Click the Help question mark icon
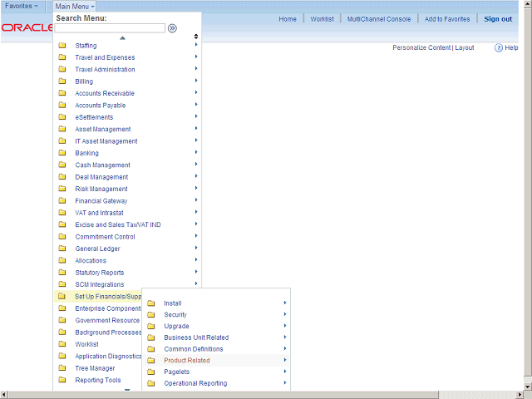Viewport: 532px width, 399px height. coord(499,48)
